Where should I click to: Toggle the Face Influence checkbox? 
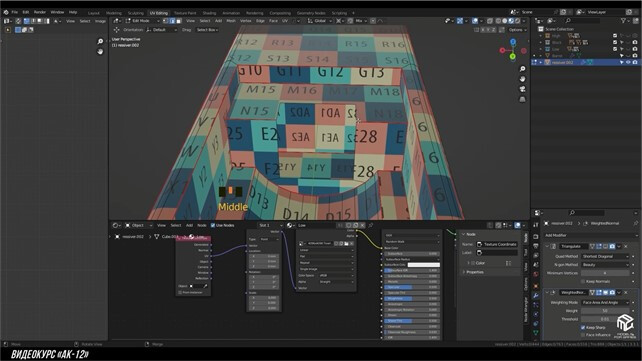point(583,335)
